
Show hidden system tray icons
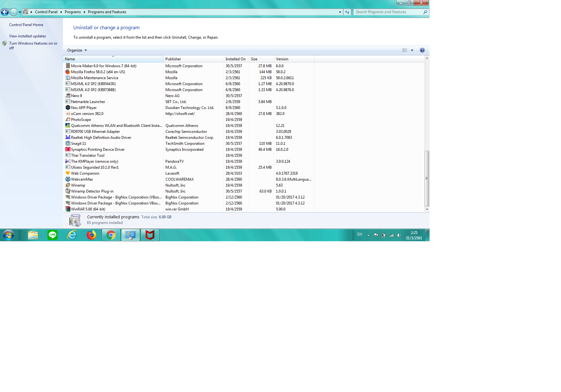click(368, 235)
